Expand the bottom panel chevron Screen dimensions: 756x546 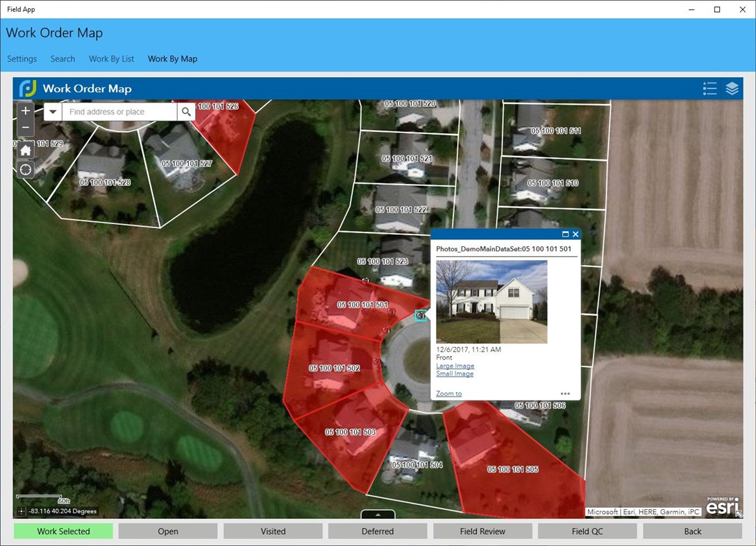(x=377, y=515)
